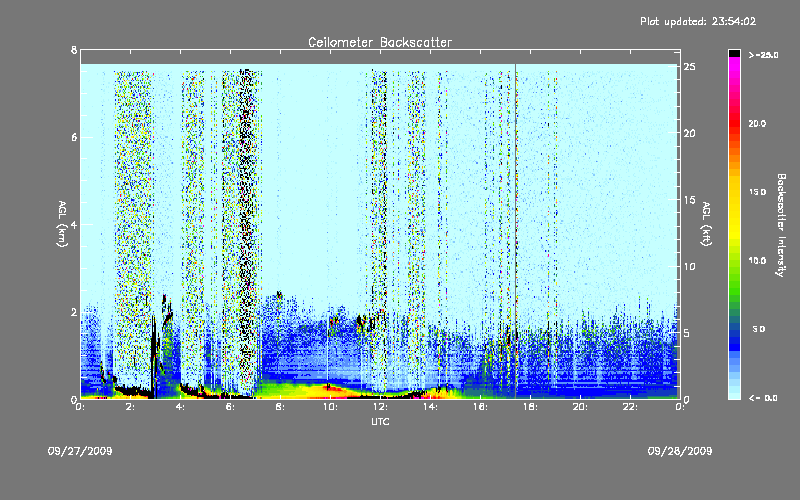
Task: Click the 8 tick on the km axis
Action: tap(74, 50)
